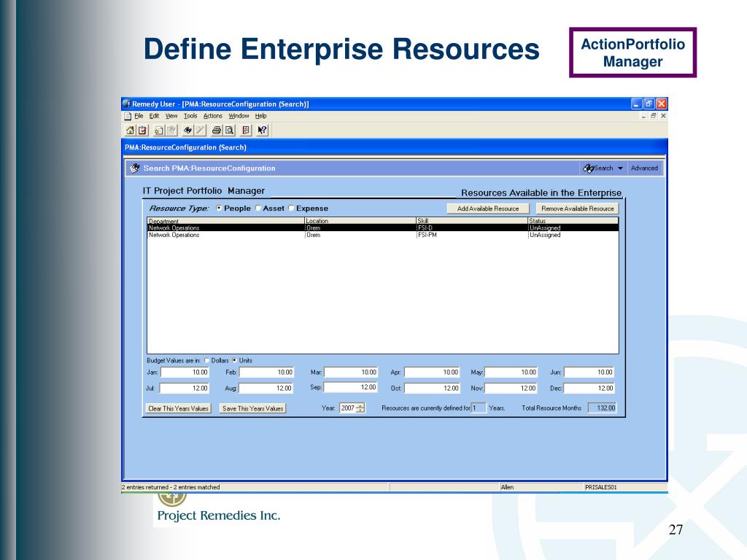
Task: Select the Expense resource type
Action: [291, 208]
